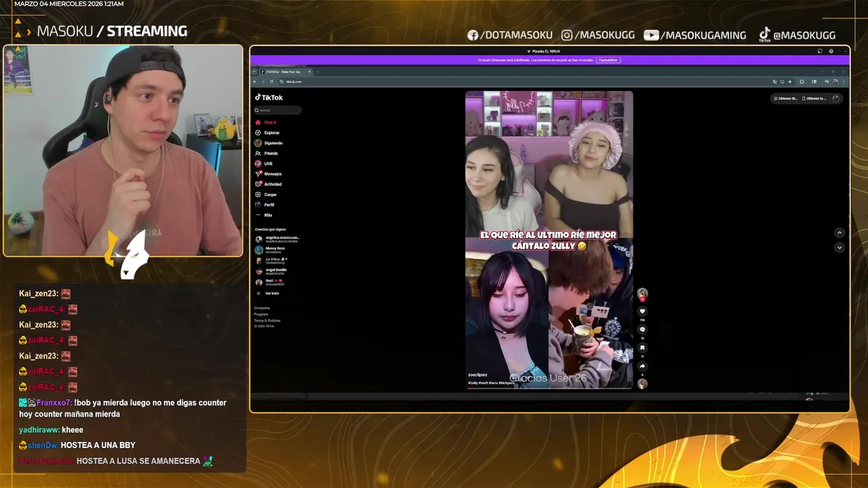This screenshot has width=868, height=488.
Task: Click the #zully hashtag in the video caption
Action: point(472,383)
